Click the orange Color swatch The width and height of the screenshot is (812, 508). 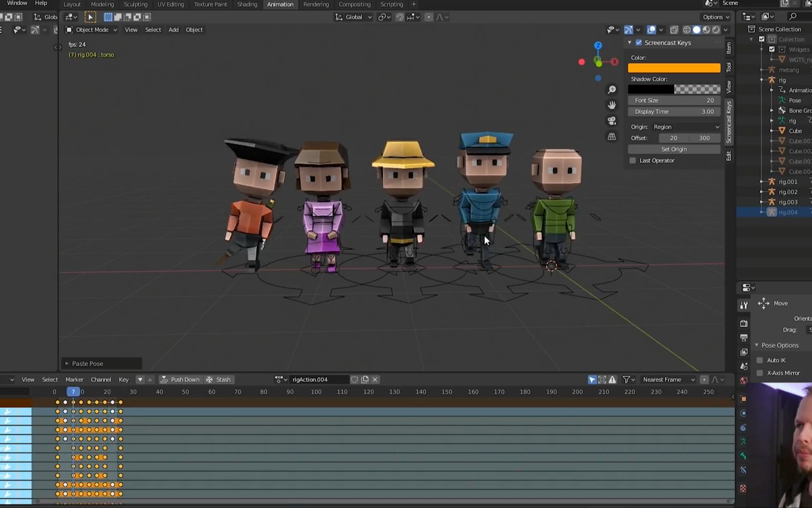pyautogui.click(x=674, y=68)
